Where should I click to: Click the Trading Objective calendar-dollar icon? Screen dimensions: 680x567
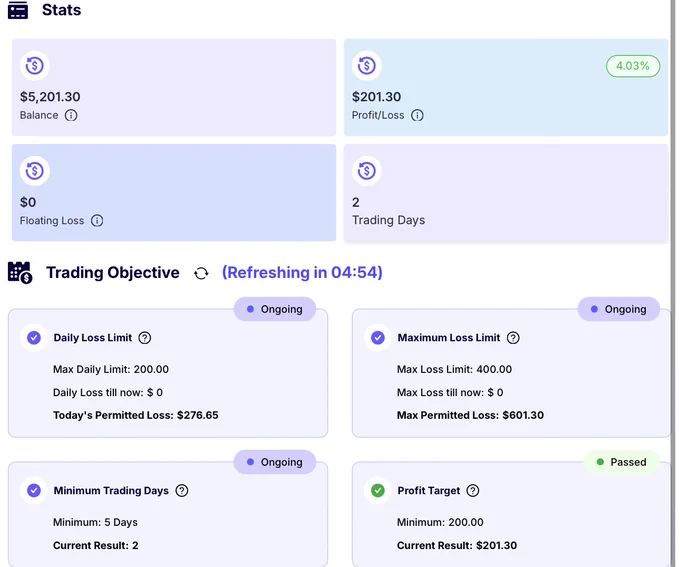pyautogui.click(x=20, y=272)
